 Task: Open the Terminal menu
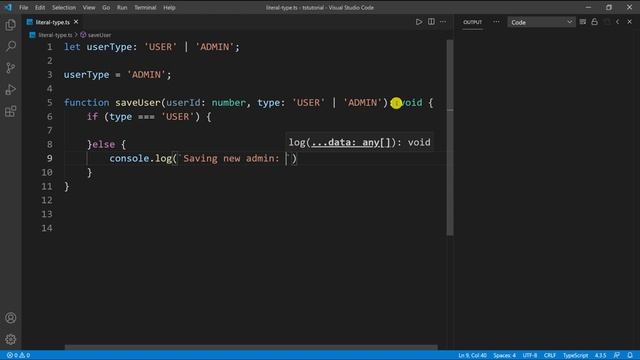145,7
